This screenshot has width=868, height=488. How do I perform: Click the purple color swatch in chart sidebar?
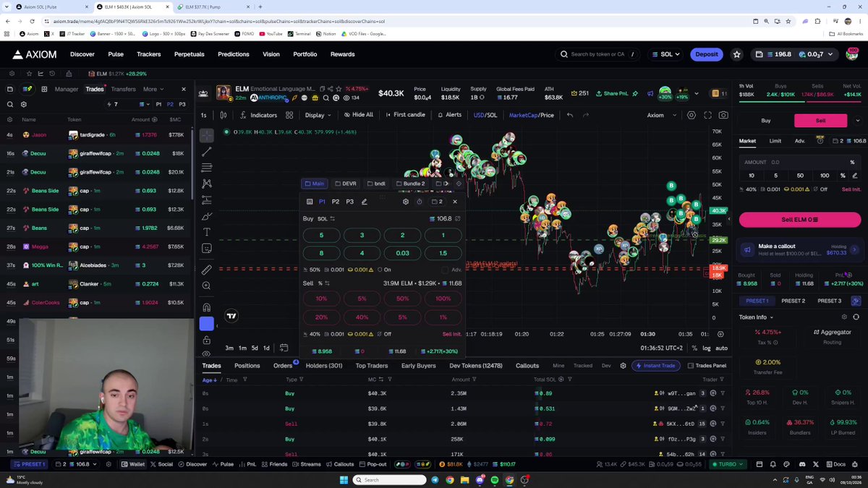207,324
